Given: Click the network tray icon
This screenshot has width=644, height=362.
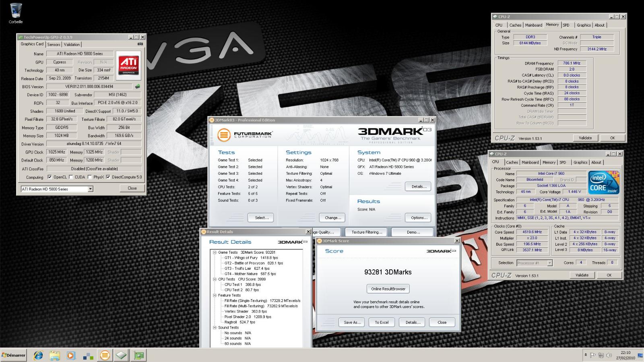Looking at the screenshot, I should pyautogui.click(x=601, y=355).
